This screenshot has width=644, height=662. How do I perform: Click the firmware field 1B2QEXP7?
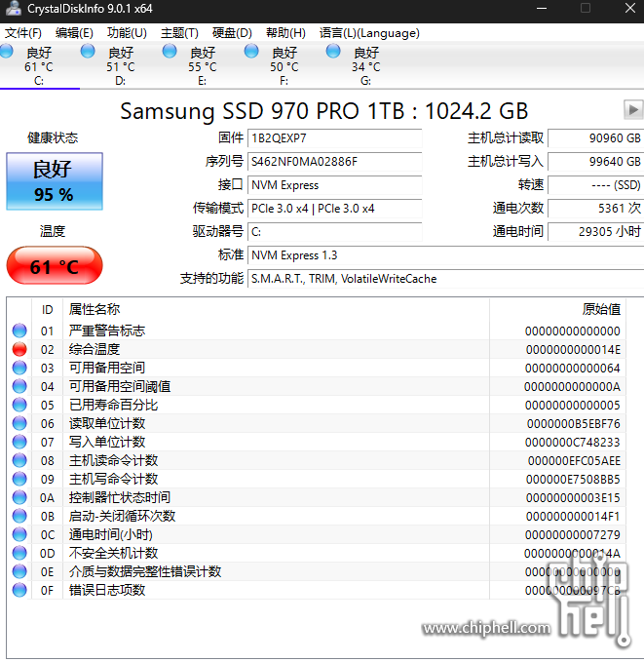(x=334, y=138)
